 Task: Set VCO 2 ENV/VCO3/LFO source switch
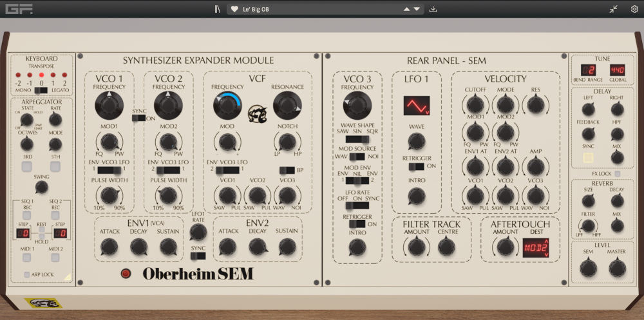tap(168, 170)
